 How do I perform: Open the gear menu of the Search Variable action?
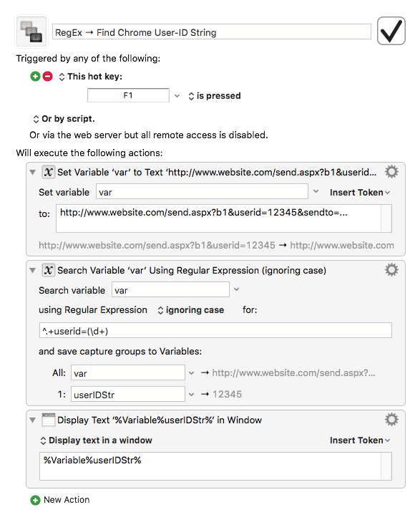coord(391,270)
